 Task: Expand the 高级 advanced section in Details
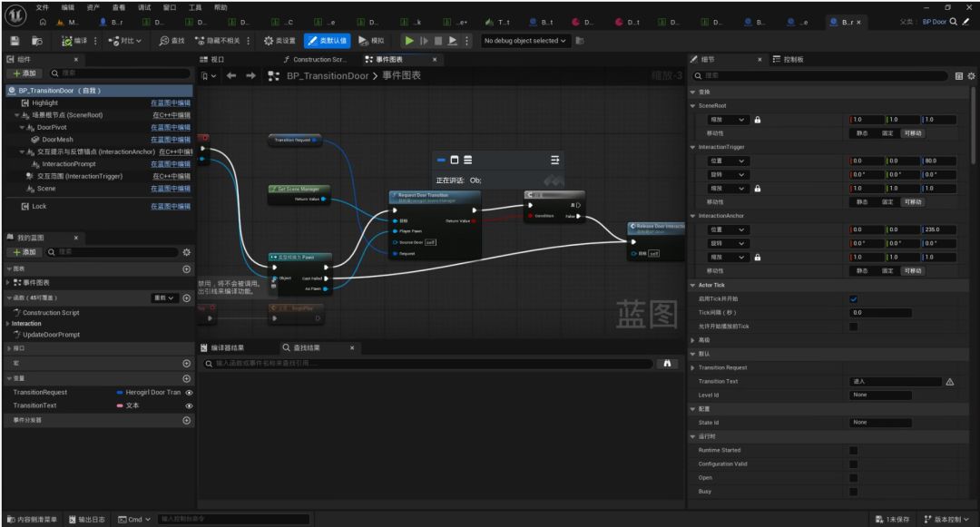click(692, 340)
